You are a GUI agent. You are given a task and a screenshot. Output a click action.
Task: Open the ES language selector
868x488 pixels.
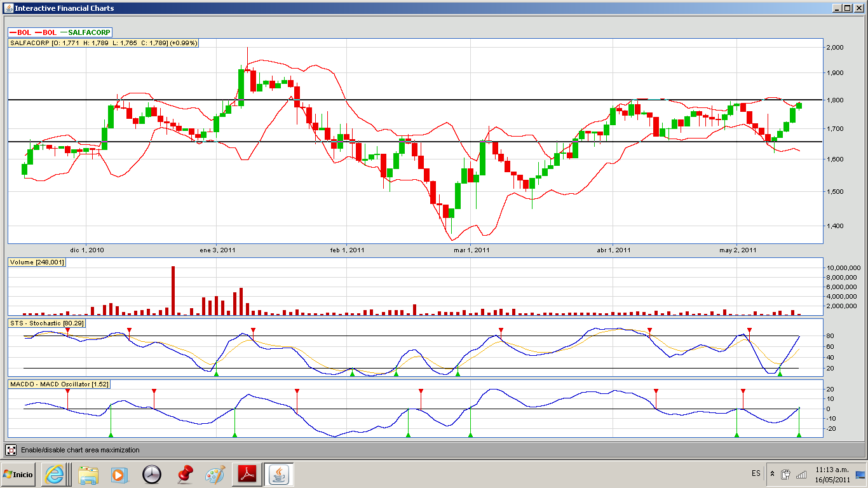click(x=756, y=474)
